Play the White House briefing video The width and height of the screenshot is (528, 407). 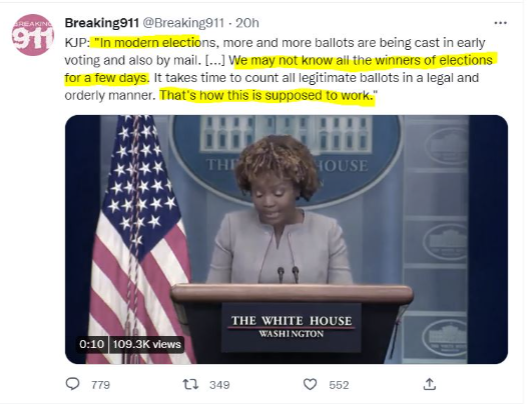point(286,239)
